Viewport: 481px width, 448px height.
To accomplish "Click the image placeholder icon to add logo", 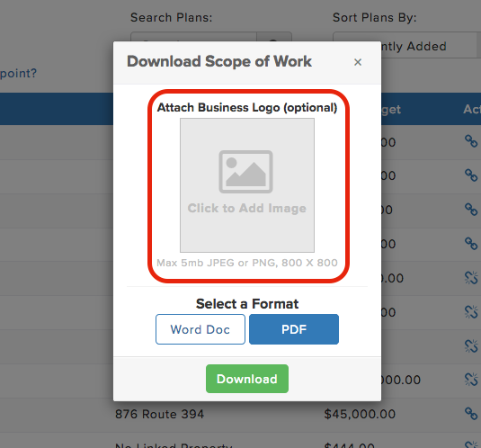I will click(245, 172).
